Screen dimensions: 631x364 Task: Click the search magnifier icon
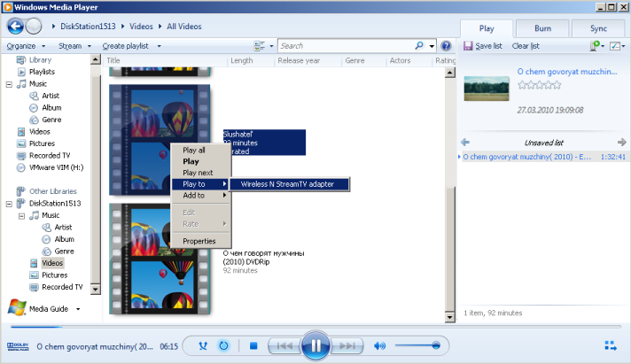pyautogui.click(x=419, y=45)
